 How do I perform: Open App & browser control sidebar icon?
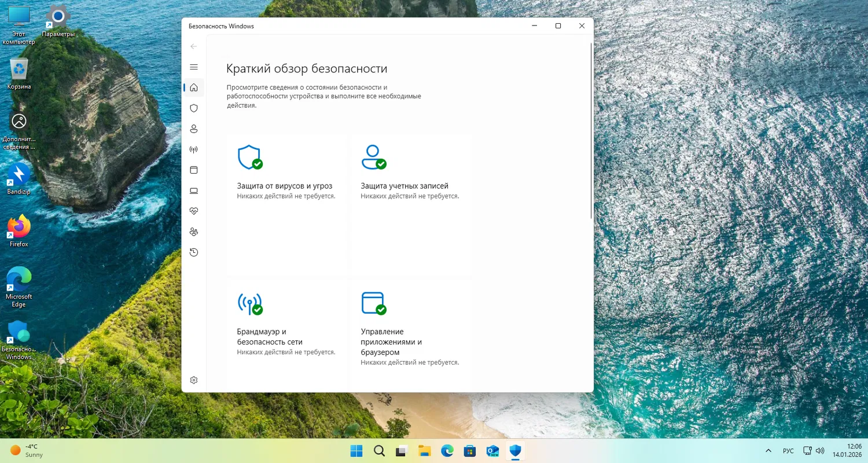pos(194,170)
